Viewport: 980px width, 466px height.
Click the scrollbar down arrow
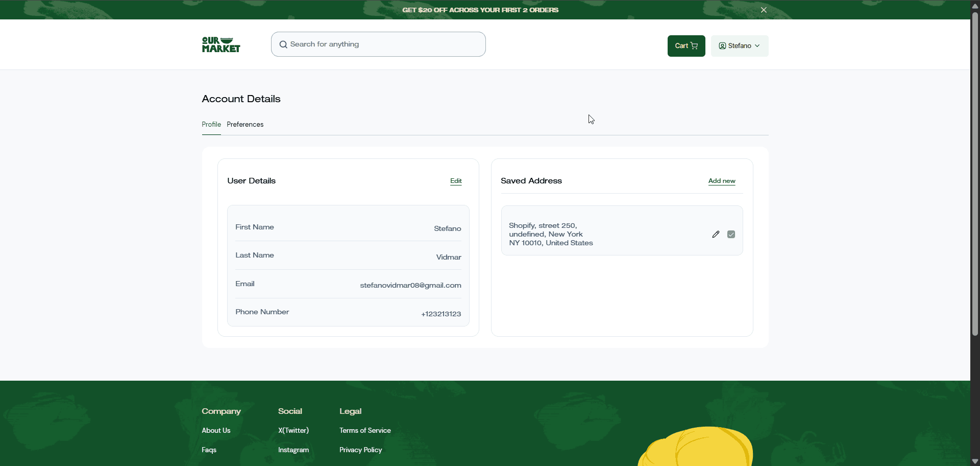tap(975, 461)
